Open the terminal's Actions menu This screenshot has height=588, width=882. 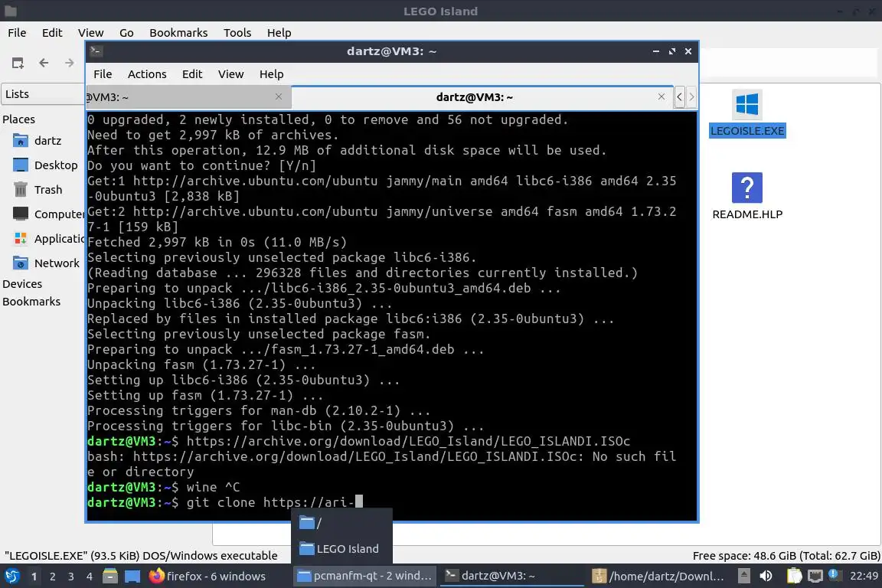click(x=147, y=74)
